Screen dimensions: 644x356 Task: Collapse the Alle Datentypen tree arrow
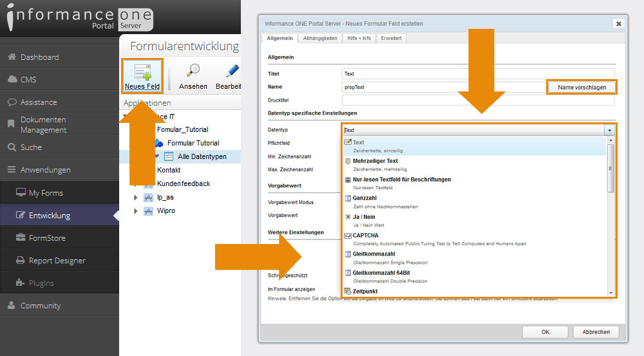pyautogui.click(x=157, y=156)
